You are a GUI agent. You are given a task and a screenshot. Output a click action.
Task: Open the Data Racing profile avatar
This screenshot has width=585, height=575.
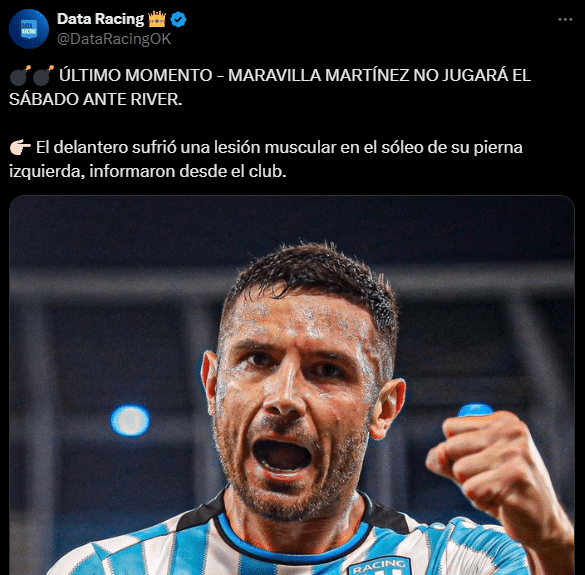(x=29, y=29)
